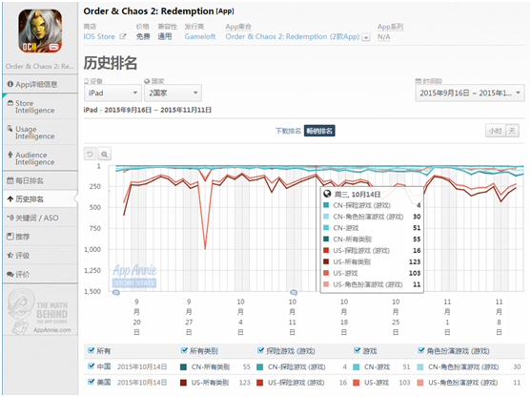Open 关键词 / ASO sidebar item
Viewport: 532px width, 397px height.
click(x=40, y=218)
